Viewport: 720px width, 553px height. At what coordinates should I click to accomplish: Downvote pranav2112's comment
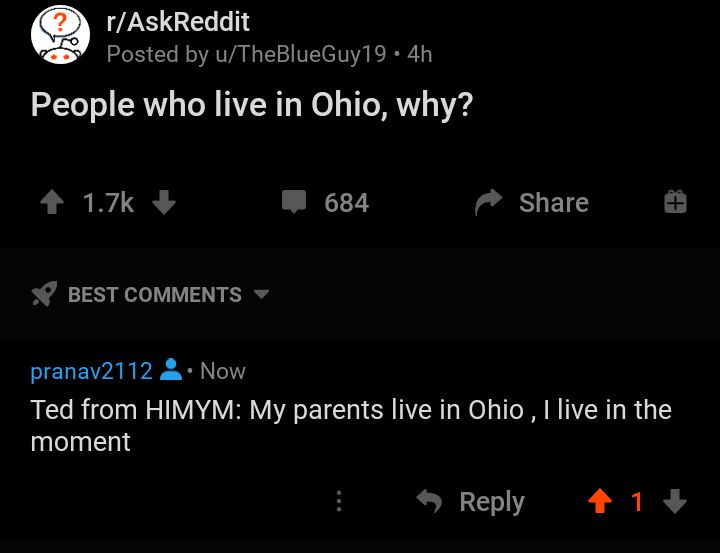point(675,501)
